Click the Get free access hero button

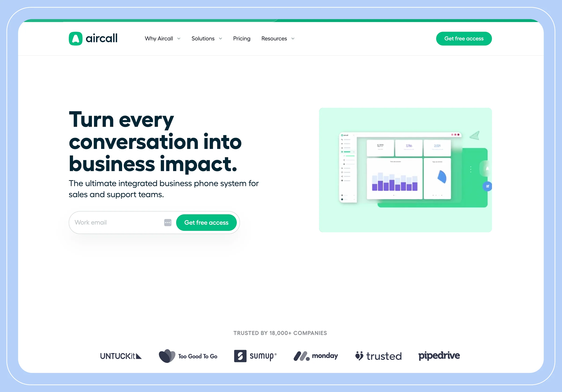tap(206, 222)
